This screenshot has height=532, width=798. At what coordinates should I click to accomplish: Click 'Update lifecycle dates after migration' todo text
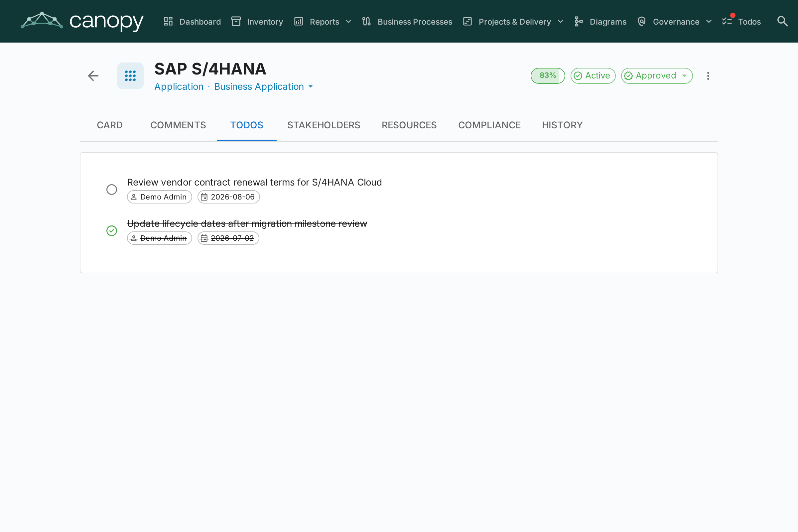tap(247, 224)
